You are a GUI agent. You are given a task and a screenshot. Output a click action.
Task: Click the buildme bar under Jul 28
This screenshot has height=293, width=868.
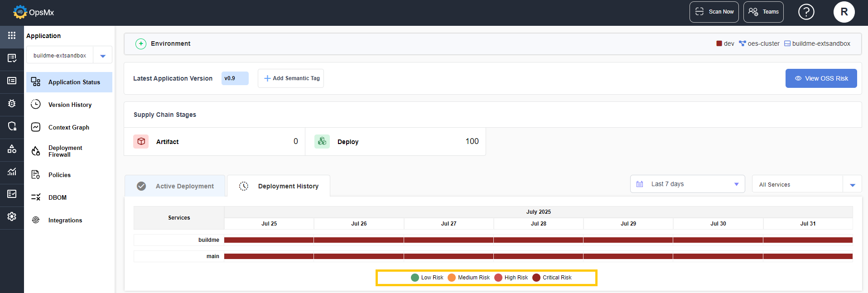538,240
